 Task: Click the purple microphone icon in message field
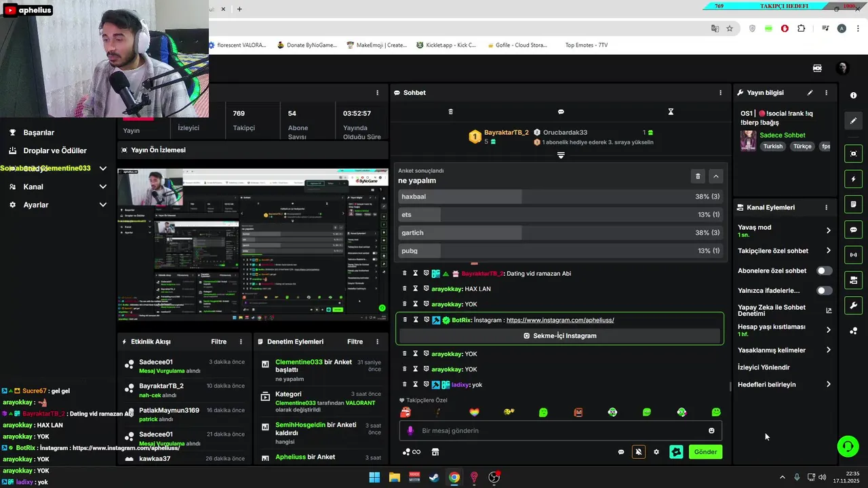[410, 430]
